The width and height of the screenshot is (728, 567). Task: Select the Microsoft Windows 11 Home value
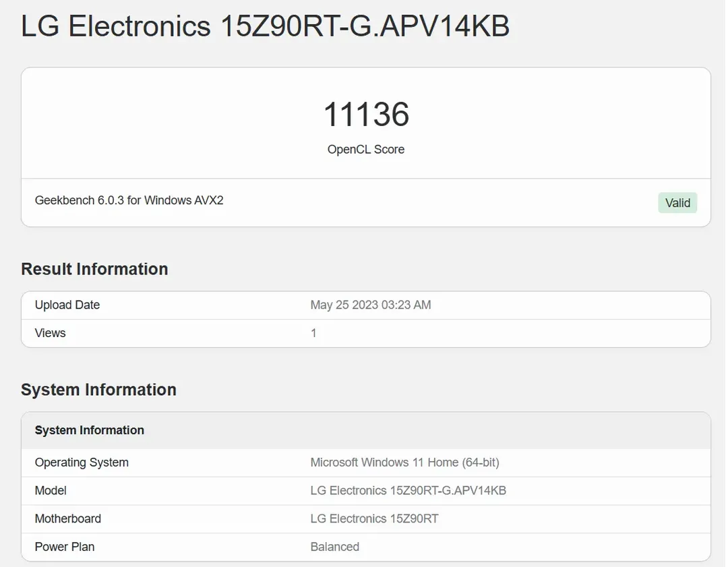point(404,462)
